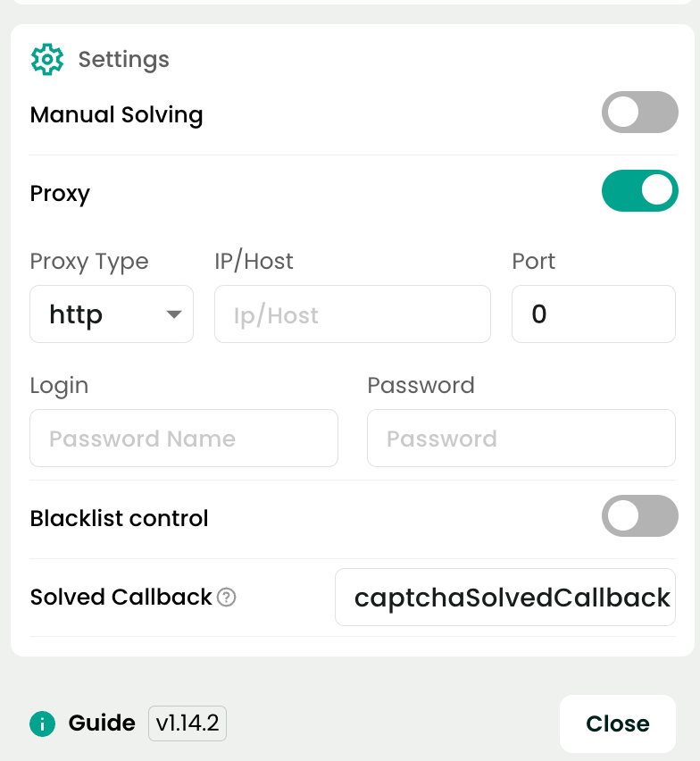
Task: Click the Settings gear icon
Action: [46, 59]
